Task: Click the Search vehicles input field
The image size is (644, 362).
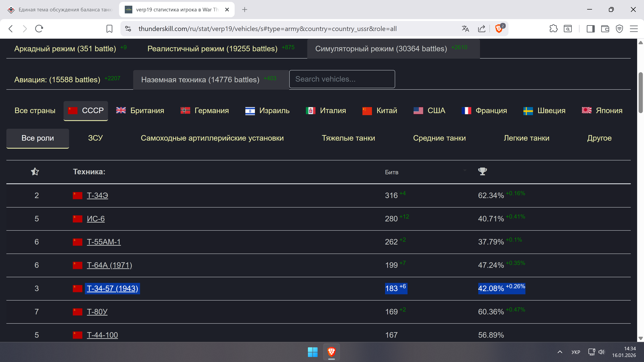Action: click(342, 79)
